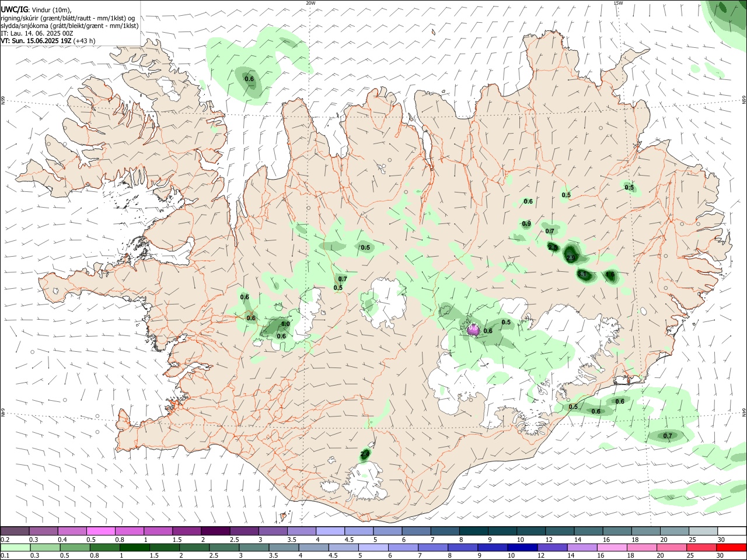Click the 15W longitude label

pyautogui.click(x=618, y=3)
